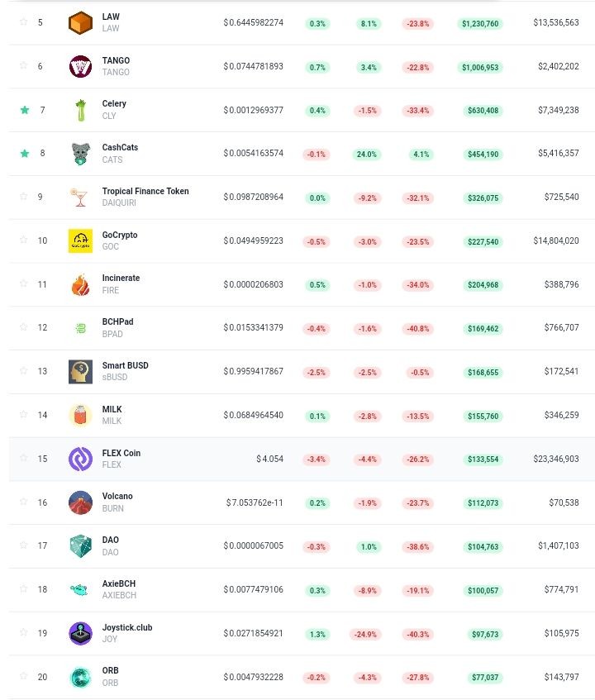This screenshot has height=700, width=595.
Task: Star the ORB token row
Action: (x=24, y=676)
